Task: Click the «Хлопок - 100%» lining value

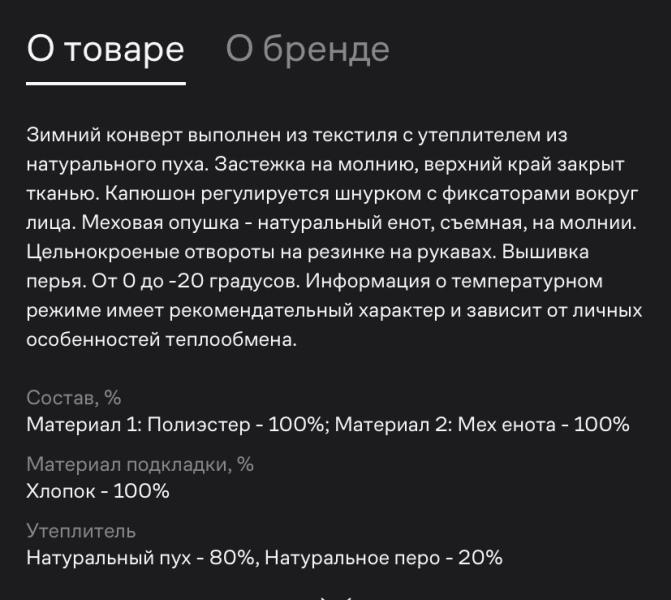Action: click(x=98, y=491)
